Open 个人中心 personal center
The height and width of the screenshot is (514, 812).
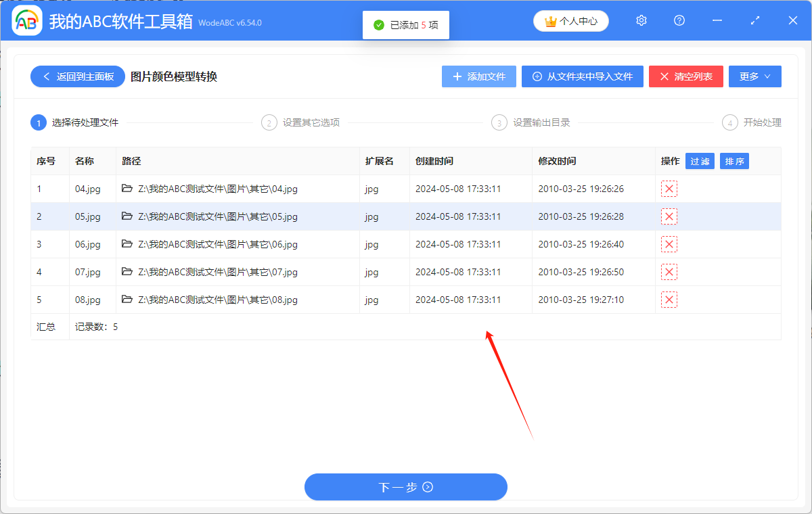pyautogui.click(x=571, y=21)
